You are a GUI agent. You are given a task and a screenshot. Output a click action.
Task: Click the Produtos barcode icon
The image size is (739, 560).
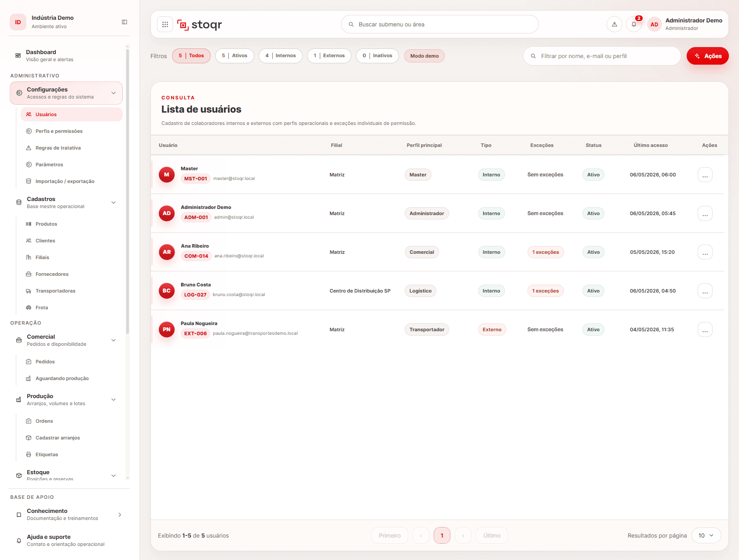[x=29, y=224]
